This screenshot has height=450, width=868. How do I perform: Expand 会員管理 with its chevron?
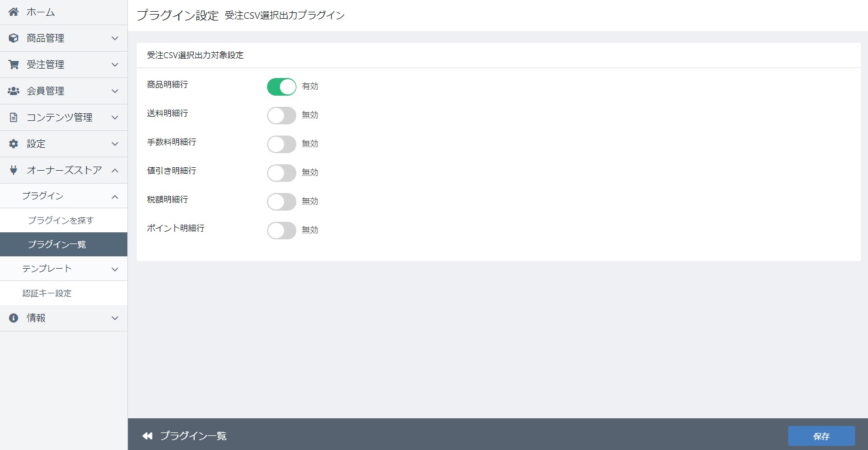(115, 91)
